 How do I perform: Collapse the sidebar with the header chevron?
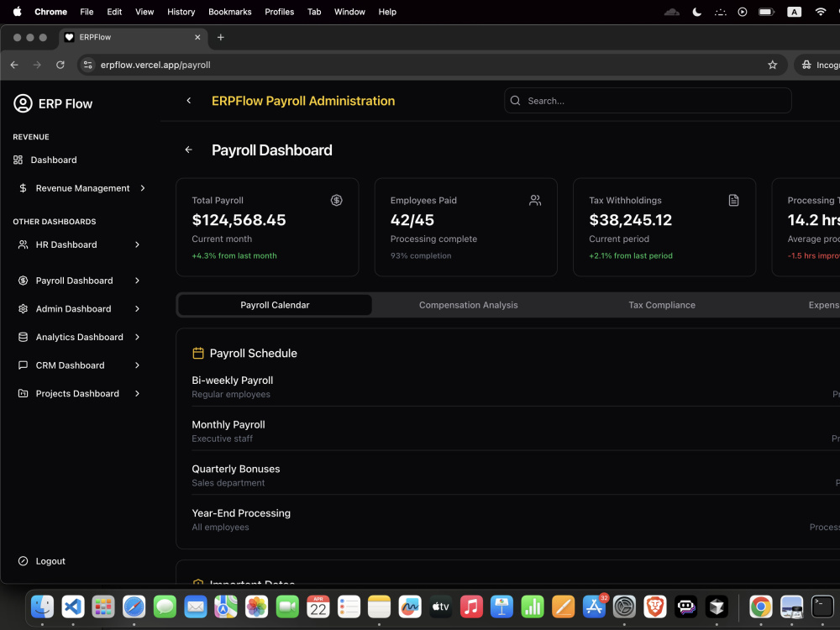(188, 101)
